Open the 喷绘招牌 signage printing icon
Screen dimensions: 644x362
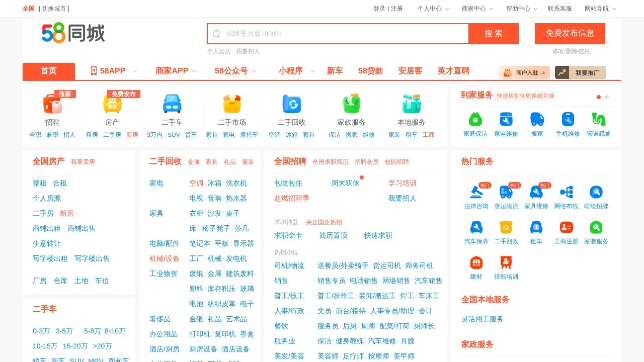596,192
